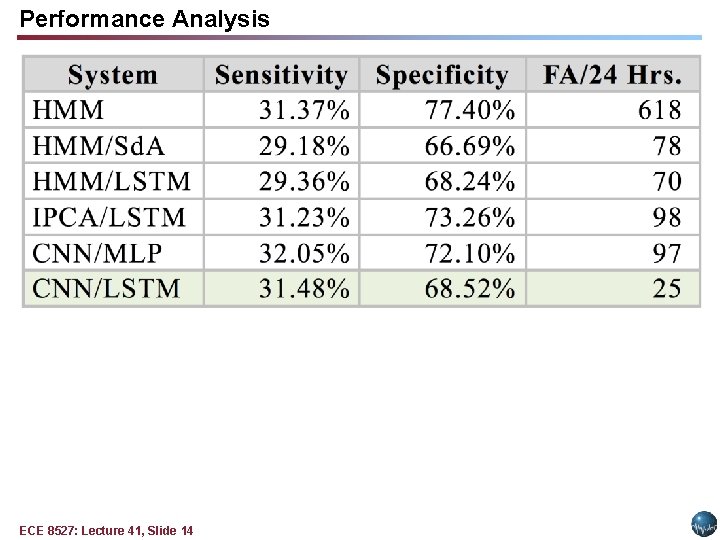Select the CNN/MLP system cell
The width and height of the screenshot is (720, 540).
113,253
